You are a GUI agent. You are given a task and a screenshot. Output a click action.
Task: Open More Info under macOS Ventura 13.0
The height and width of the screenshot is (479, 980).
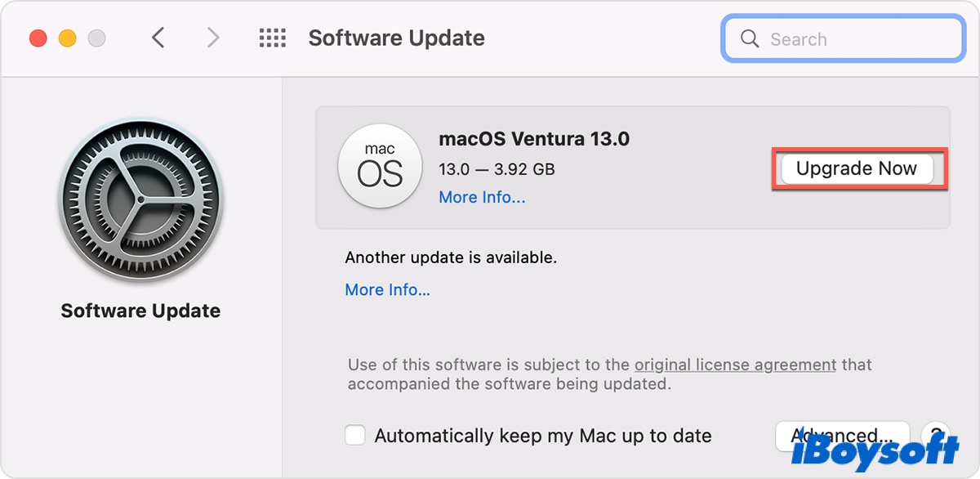(482, 197)
